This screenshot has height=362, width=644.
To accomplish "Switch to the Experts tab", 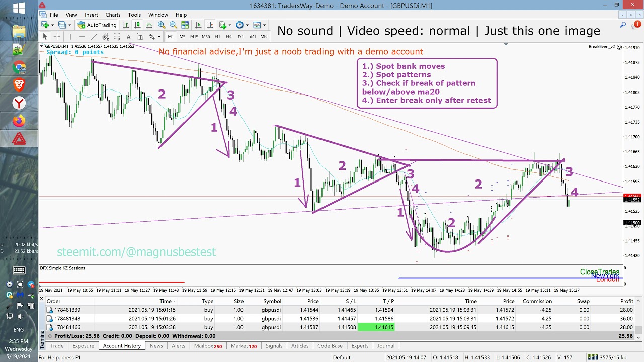I will click(360, 346).
